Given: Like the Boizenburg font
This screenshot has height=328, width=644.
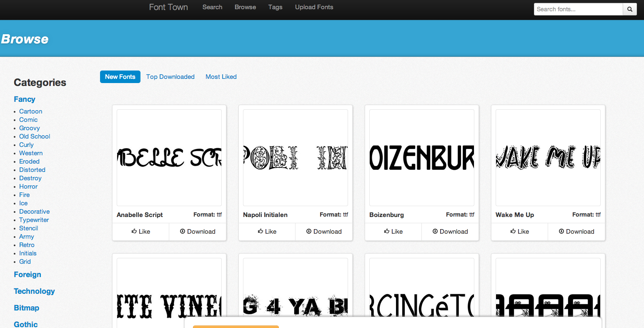Looking at the screenshot, I should point(393,232).
